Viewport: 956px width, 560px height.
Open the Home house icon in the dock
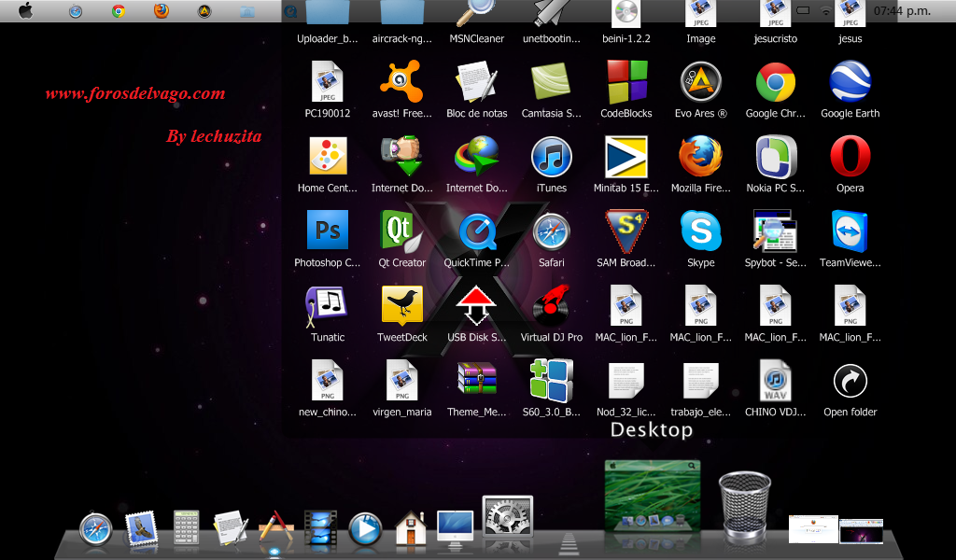[x=411, y=527]
